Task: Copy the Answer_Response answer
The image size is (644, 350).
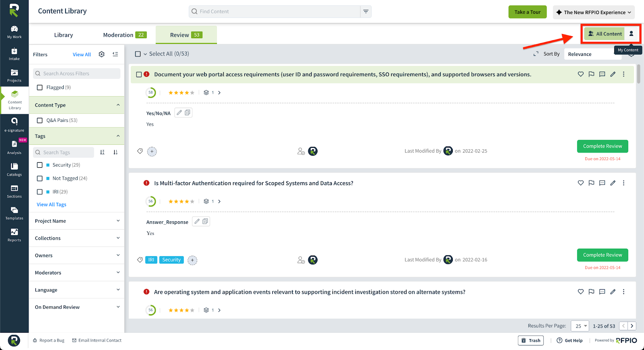Action: [205, 221]
